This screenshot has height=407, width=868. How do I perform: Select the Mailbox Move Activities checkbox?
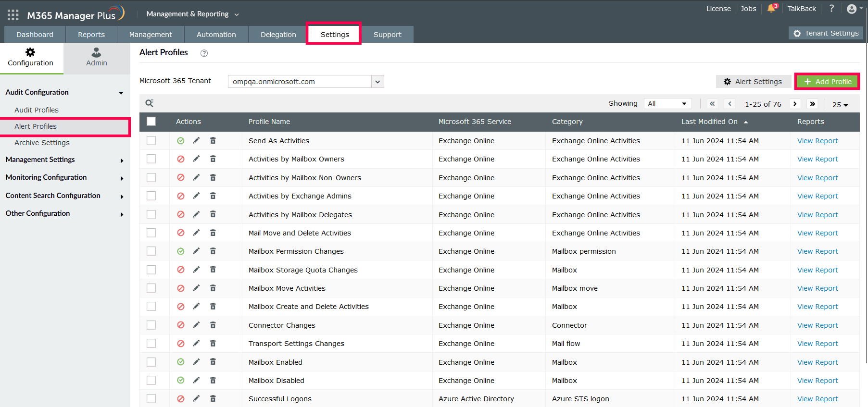(x=151, y=288)
